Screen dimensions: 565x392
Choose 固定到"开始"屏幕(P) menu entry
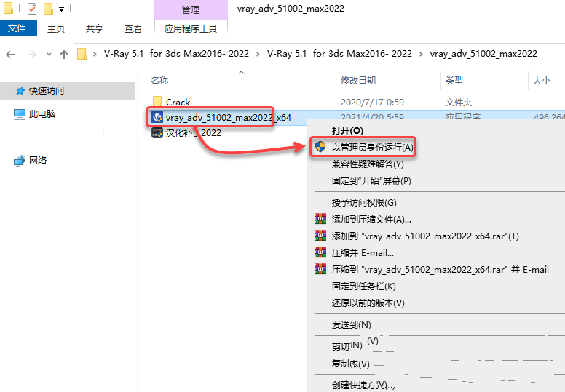coord(371,180)
